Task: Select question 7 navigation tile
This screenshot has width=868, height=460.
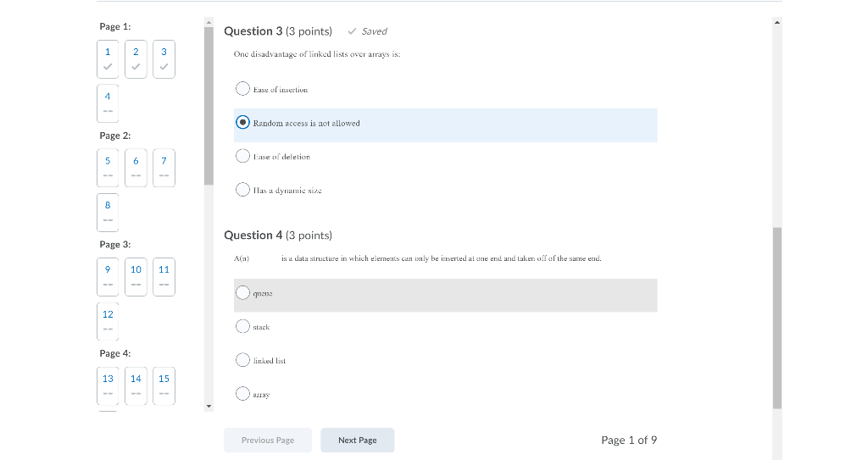Action: [x=164, y=168]
